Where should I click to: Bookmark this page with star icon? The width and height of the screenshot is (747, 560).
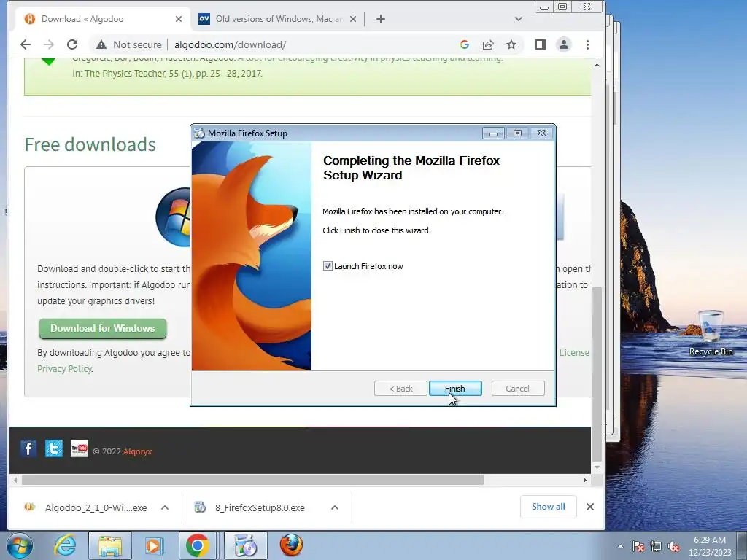click(511, 44)
